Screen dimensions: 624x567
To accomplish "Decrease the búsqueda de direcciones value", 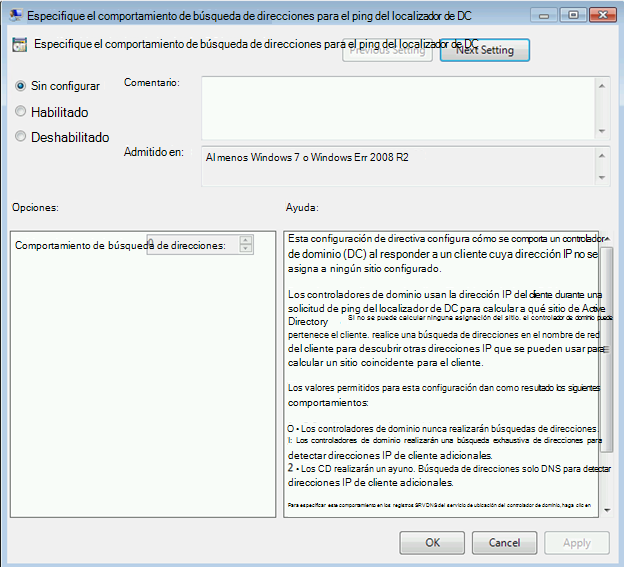I will pyautogui.click(x=246, y=248).
